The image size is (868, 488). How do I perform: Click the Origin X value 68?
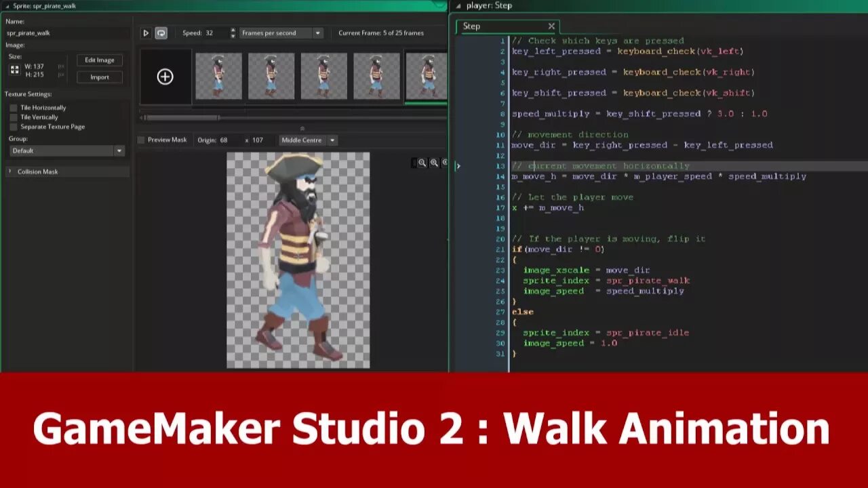coord(223,140)
